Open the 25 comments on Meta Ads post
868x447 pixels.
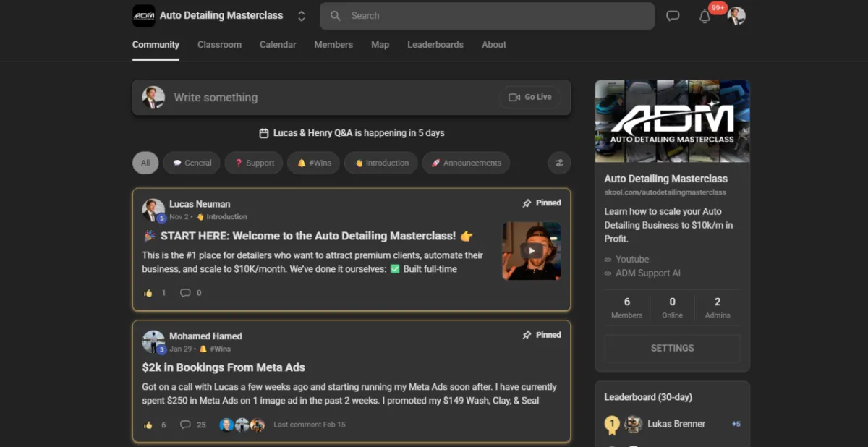click(x=192, y=425)
